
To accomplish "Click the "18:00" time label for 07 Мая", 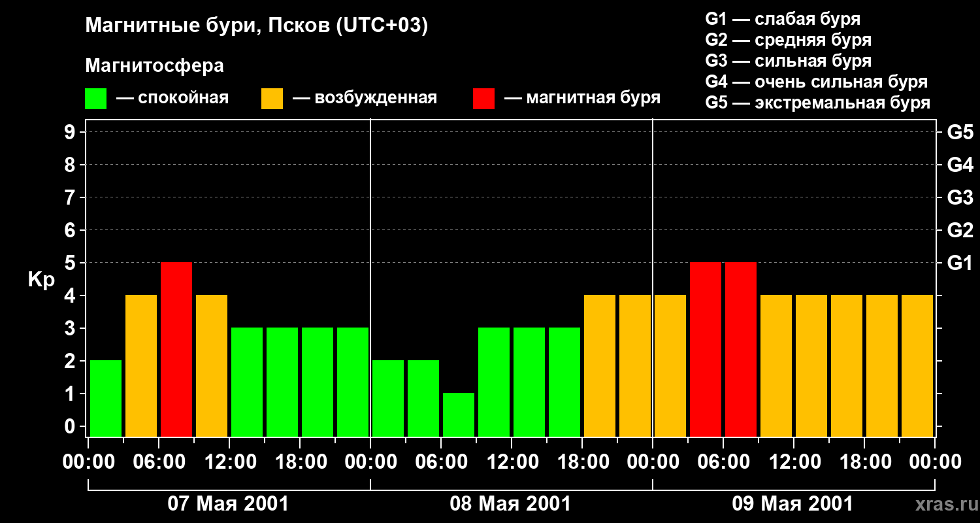I will click(300, 462).
